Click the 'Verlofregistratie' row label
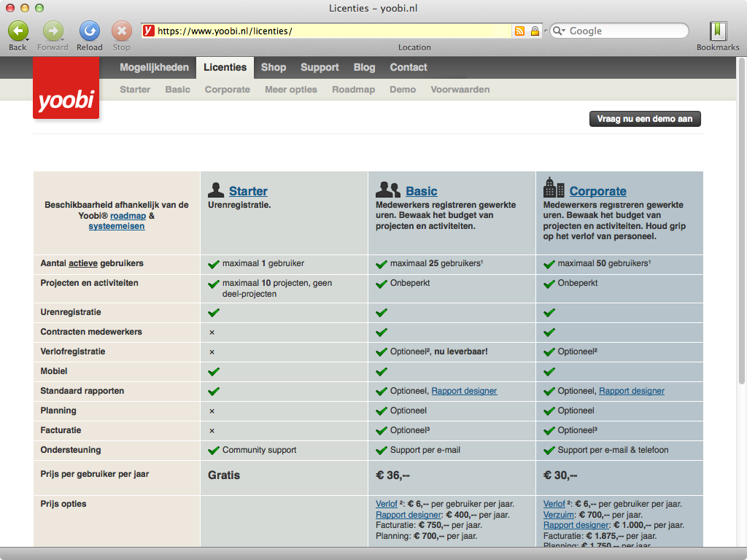The width and height of the screenshot is (747, 560). pos(73,351)
